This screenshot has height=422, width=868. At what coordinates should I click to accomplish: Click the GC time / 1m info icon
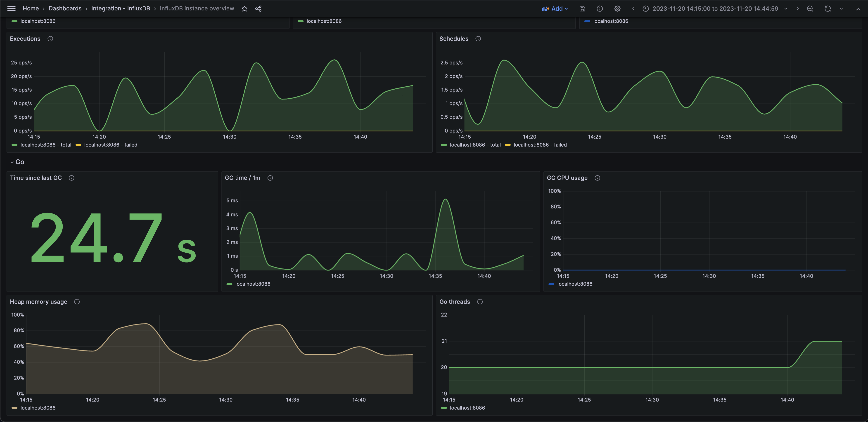(x=270, y=178)
